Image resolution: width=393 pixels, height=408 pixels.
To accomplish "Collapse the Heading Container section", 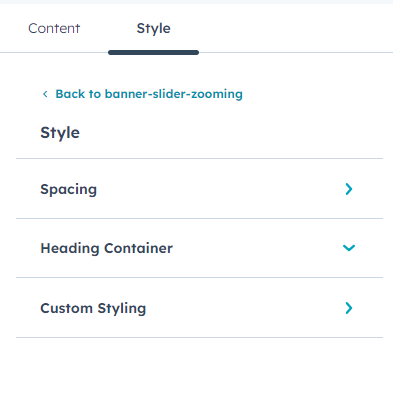I will (199, 248).
